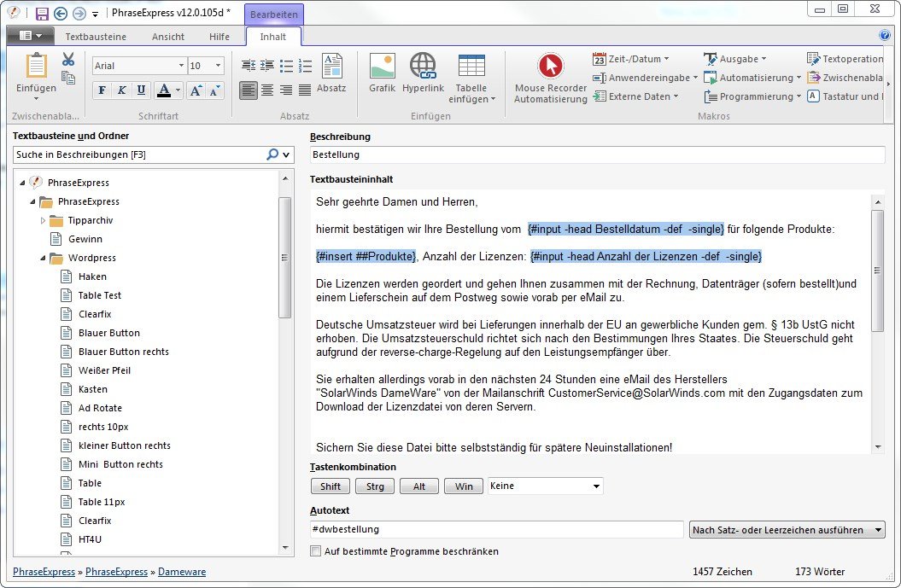Click the save disk icon in title bar

click(42, 14)
